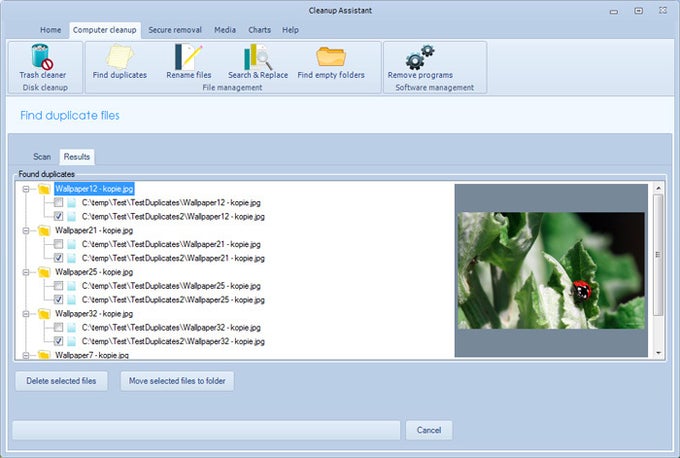Switch to the Secure removal tab

[x=174, y=30]
